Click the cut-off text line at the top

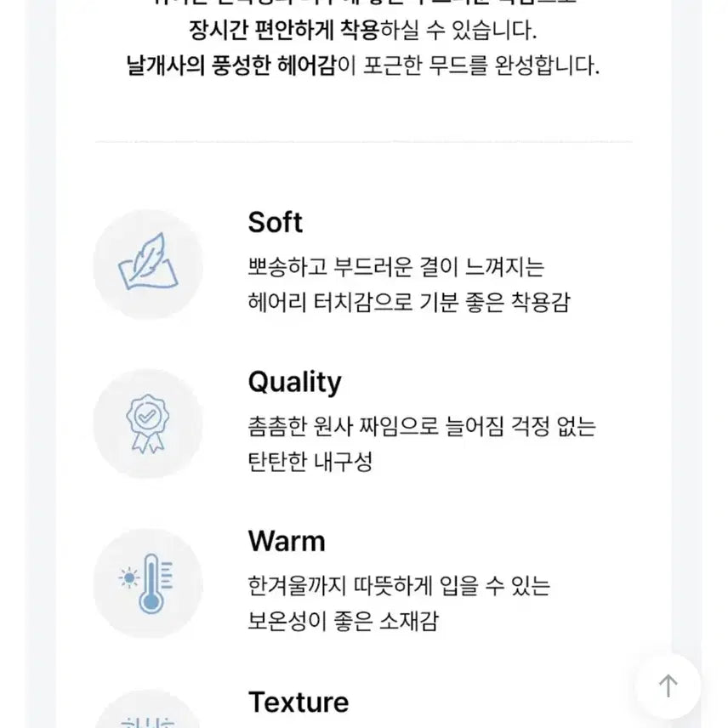pyautogui.click(x=364, y=3)
